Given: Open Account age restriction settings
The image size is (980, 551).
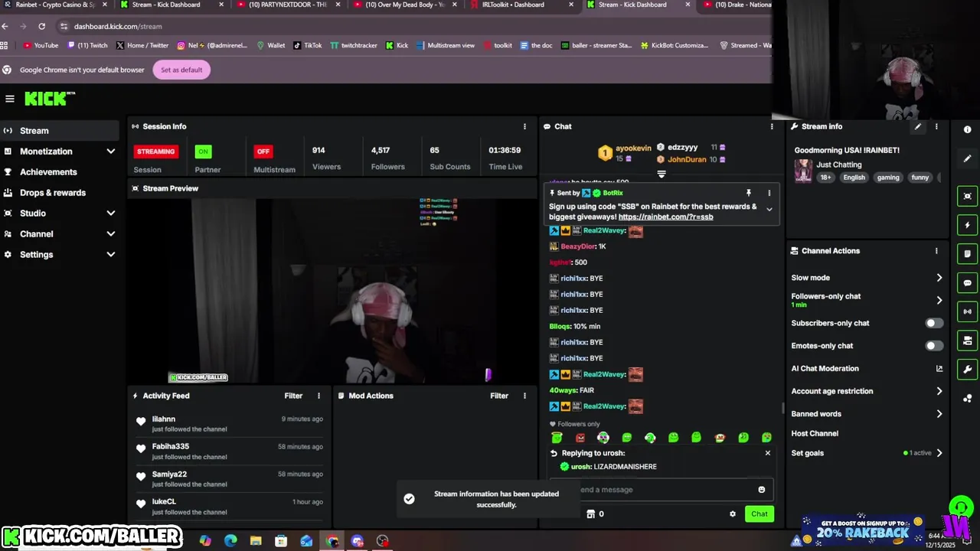Looking at the screenshot, I should [867, 391].
